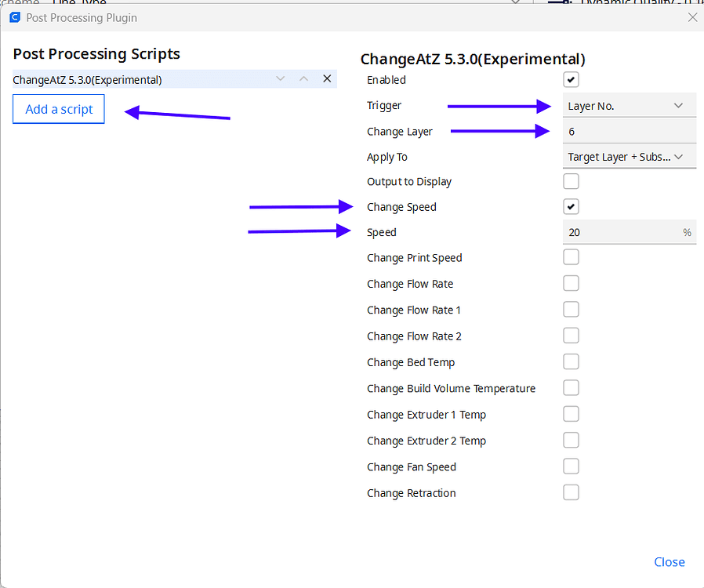Edit the Speed percentage field
The height and width of the screenshot is (588, 704).
[619, 232]
